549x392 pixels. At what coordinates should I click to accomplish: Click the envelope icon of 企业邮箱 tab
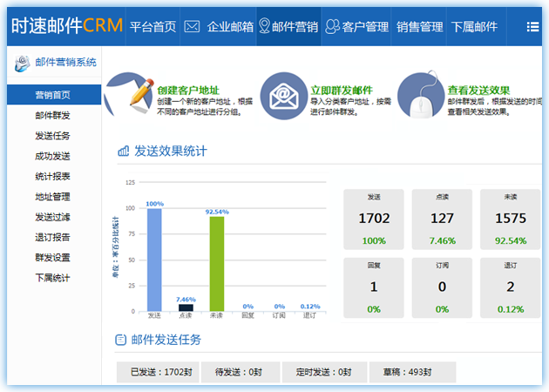pyautogui.click(x=193, y=27)
